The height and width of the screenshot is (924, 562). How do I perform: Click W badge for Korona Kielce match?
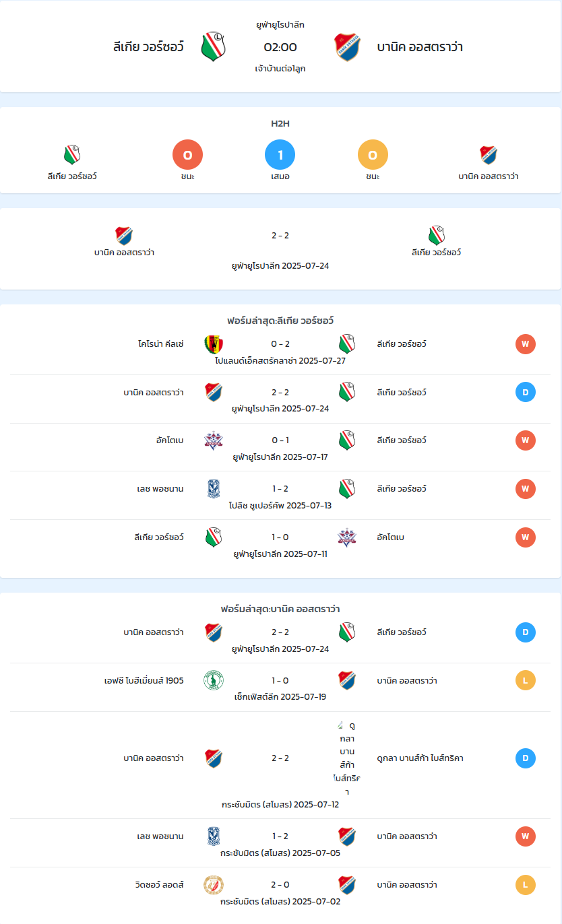[x=526, y=344]
